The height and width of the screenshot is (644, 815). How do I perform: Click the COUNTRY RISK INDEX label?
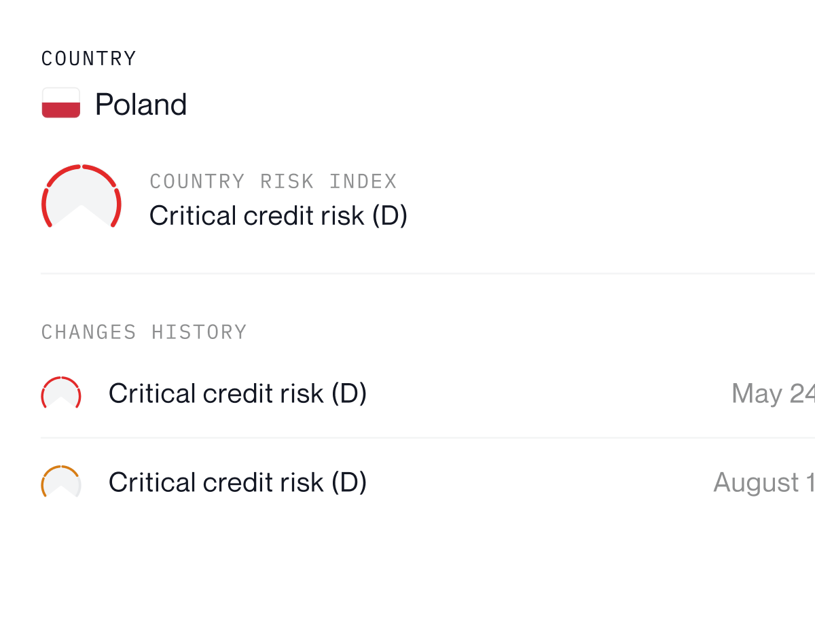point(273,181)
